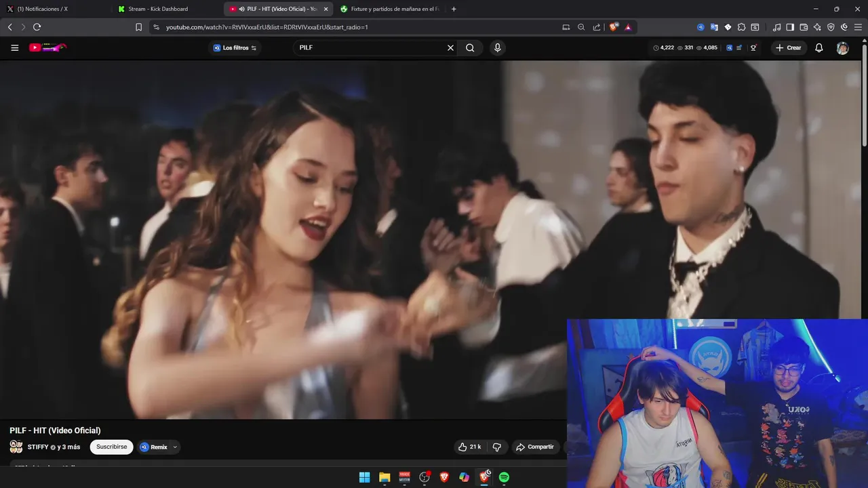Open Voicemeeter from the taskbar

pos(405,477)
